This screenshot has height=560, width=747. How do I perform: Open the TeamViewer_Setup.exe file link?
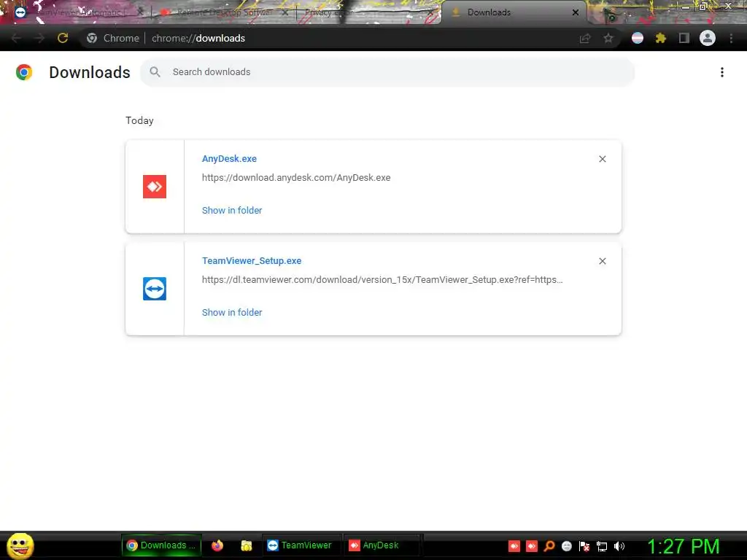pyautogui.click(x=252, y=261)
